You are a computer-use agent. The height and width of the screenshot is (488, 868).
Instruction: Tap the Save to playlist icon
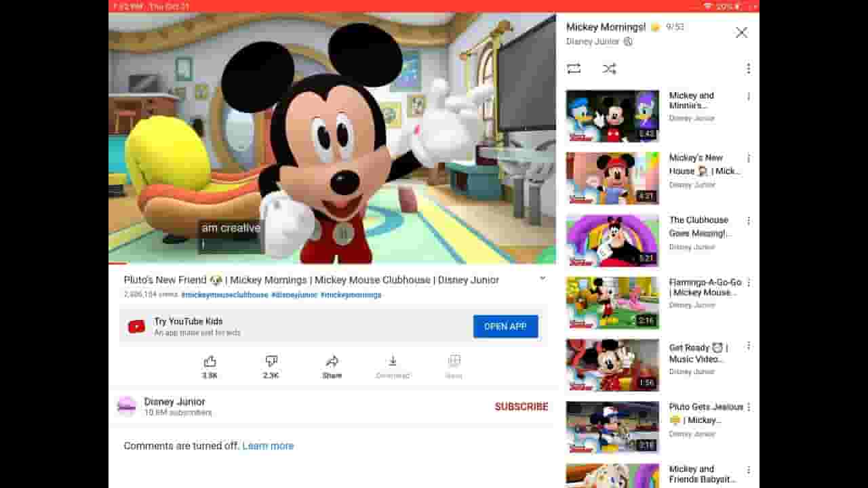coord(454,361)
